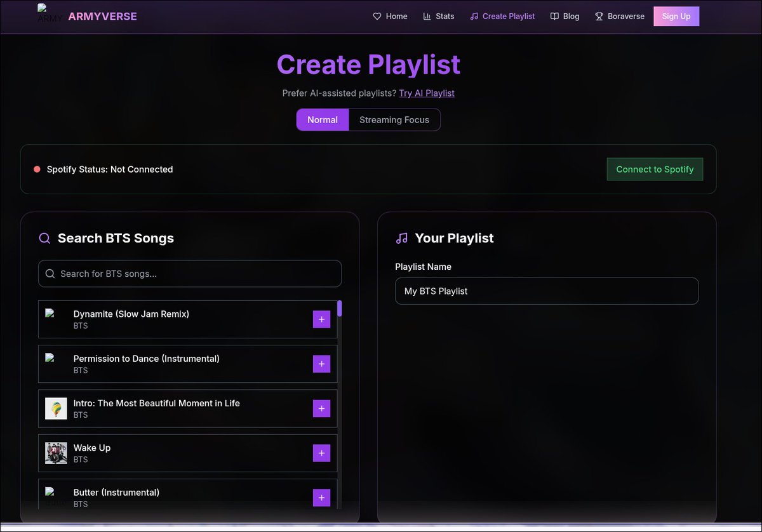Image resolution: width=762 pixels, height=532 pixels.
Task: Click Connect to Spotify button
Action: [x=655, y=170]
